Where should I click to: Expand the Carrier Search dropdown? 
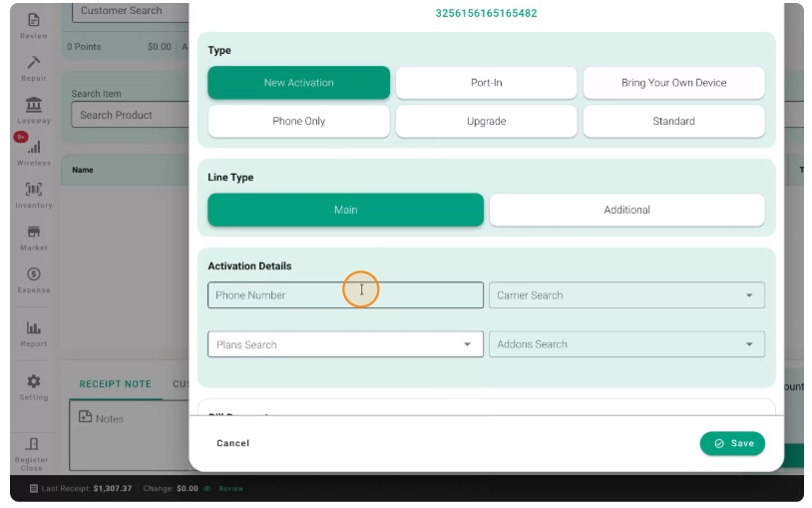pos(626,295)
